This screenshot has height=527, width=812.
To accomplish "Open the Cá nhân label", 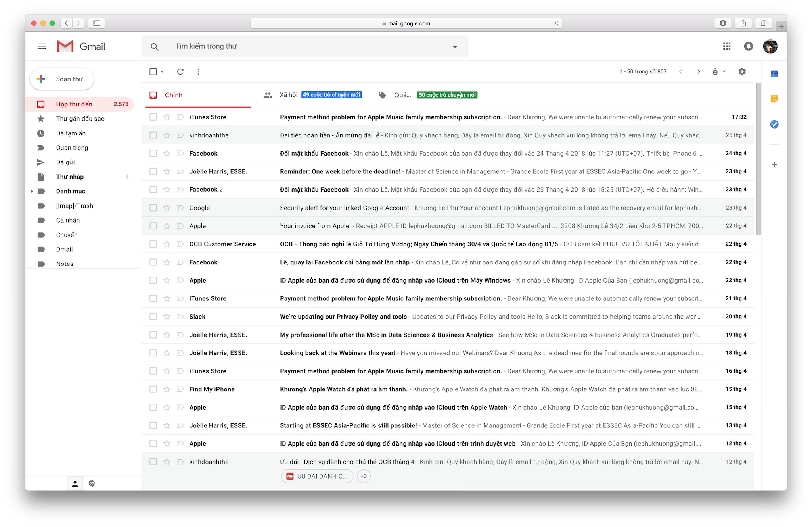I will pos(80,220).
